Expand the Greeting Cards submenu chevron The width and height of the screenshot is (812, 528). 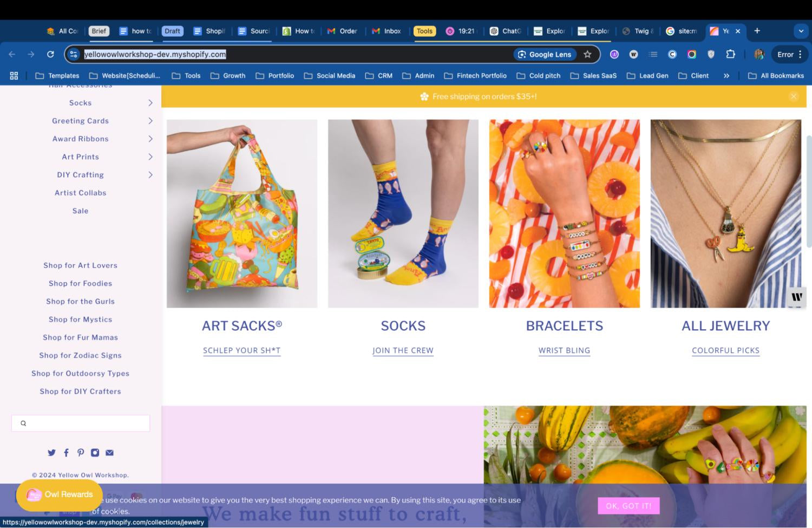click(150, 121)
